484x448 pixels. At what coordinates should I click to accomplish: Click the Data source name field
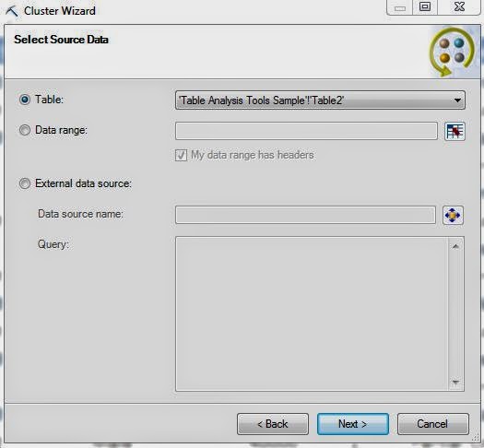tap(305, 215)
